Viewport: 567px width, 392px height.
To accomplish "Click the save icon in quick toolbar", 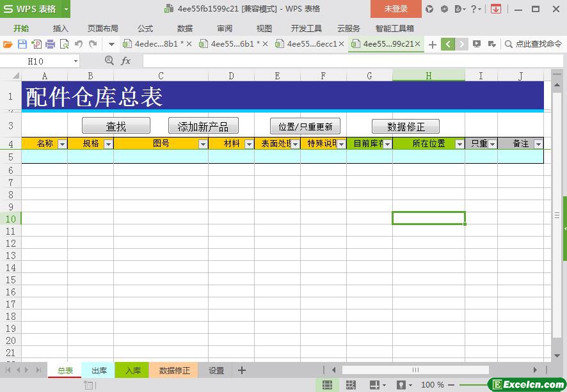I will point(22,44).
